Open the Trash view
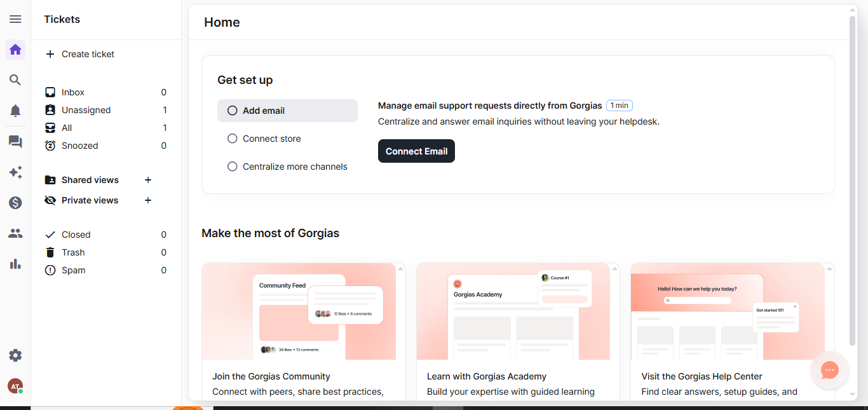This screenshot has width=868, height=410. [x=106, y=252]
